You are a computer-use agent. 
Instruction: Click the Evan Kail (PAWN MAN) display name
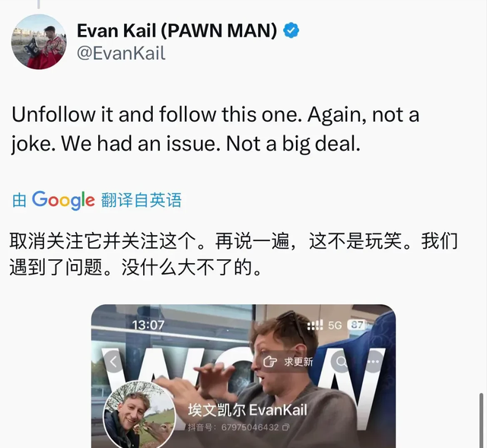177,30
